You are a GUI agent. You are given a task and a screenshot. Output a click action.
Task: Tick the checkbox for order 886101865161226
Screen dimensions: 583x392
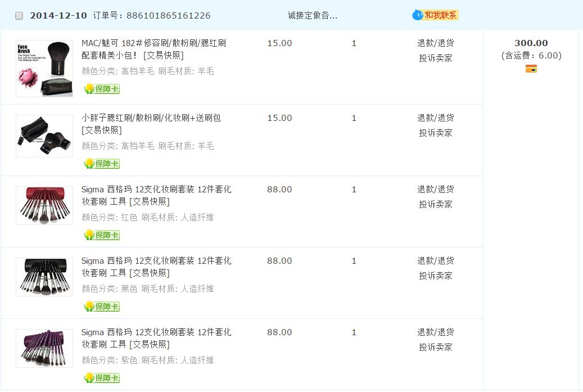[19, 16]
